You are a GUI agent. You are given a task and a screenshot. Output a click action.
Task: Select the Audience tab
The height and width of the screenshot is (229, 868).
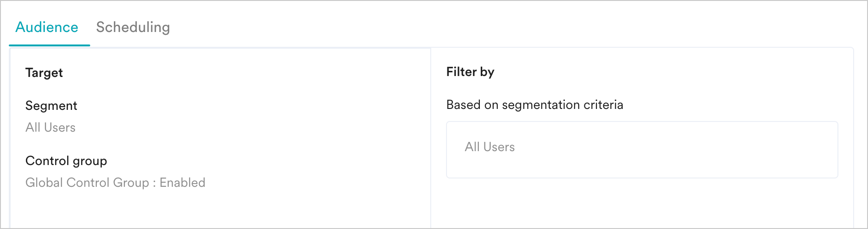point(47,27)
